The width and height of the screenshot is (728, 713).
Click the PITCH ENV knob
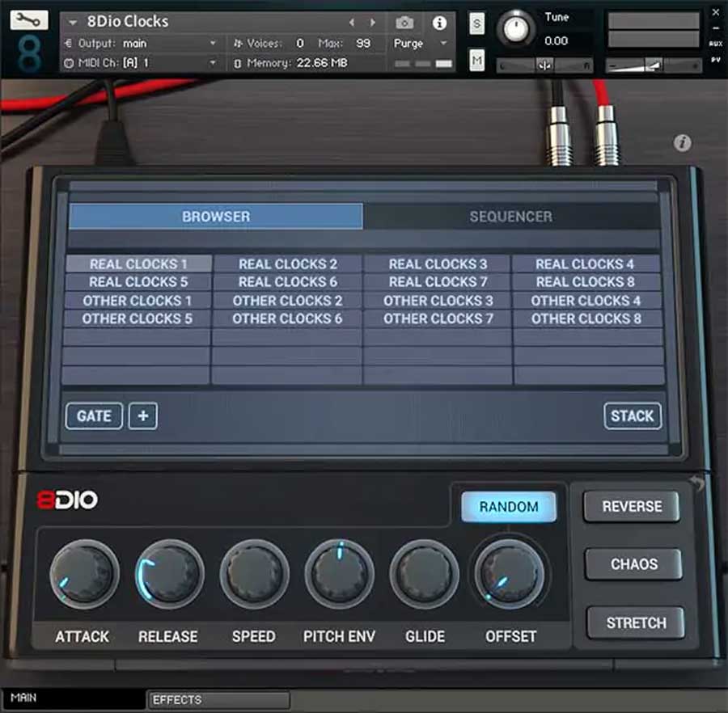[340, 574]
